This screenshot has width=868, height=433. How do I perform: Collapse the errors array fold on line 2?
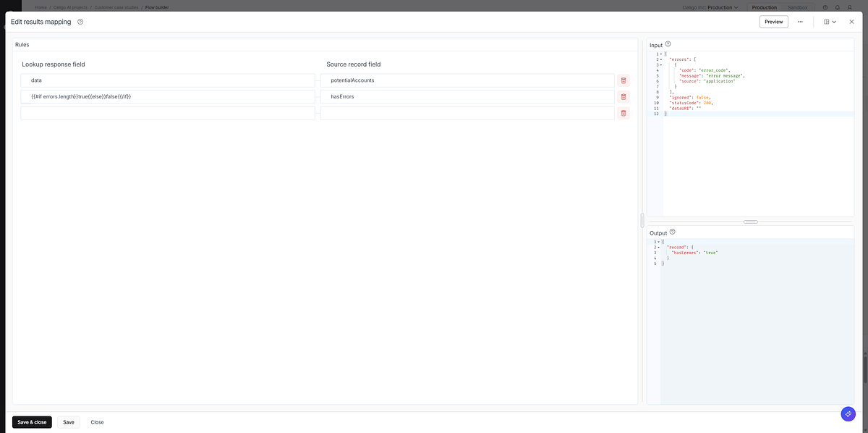coord(660,59)
